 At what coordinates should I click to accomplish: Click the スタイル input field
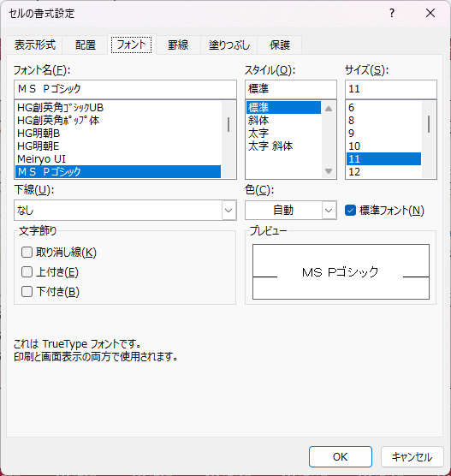tap(291, 89)
